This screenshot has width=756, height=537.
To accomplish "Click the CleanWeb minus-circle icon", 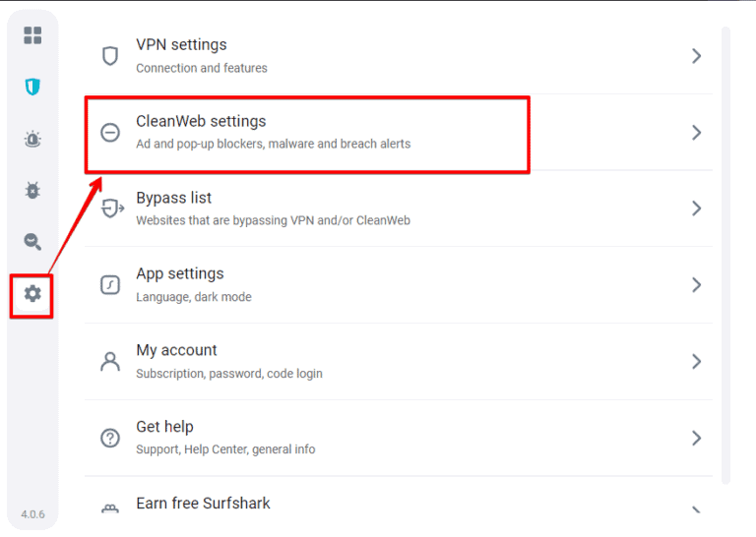I will pos(110,133).
